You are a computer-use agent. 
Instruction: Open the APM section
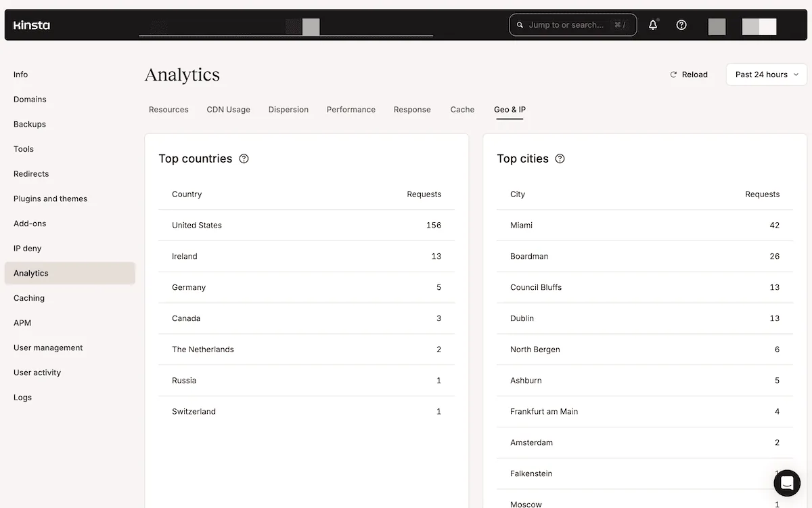(x=22, y=322)
